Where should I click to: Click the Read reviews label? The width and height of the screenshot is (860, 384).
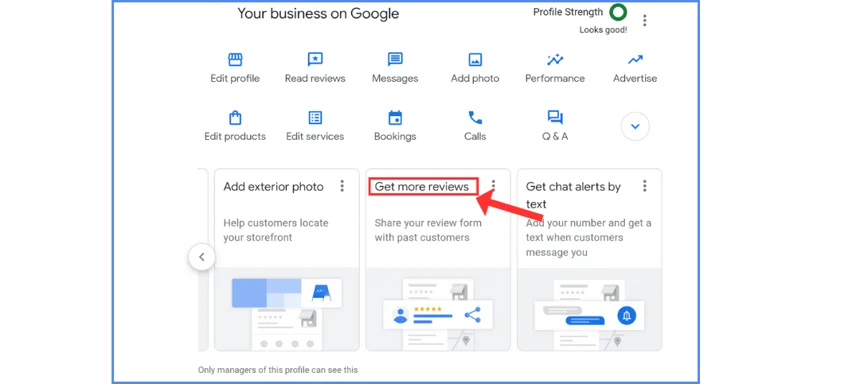(315, 78)
